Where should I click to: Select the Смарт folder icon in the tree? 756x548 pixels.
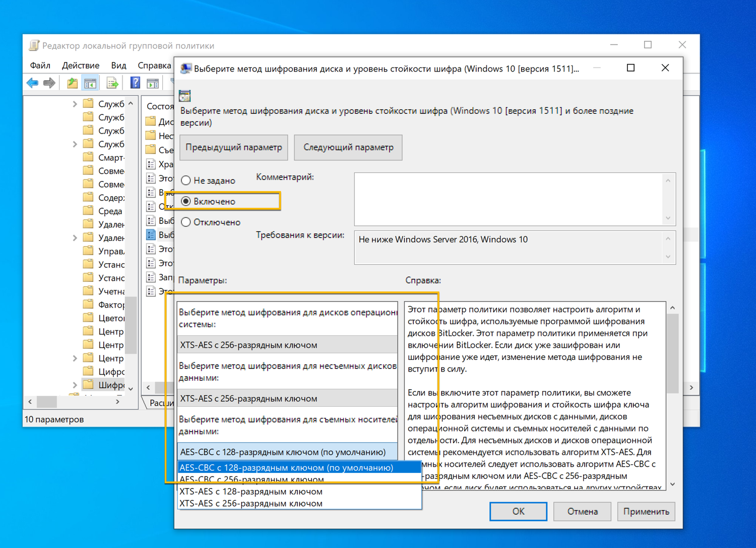(89, 157)
